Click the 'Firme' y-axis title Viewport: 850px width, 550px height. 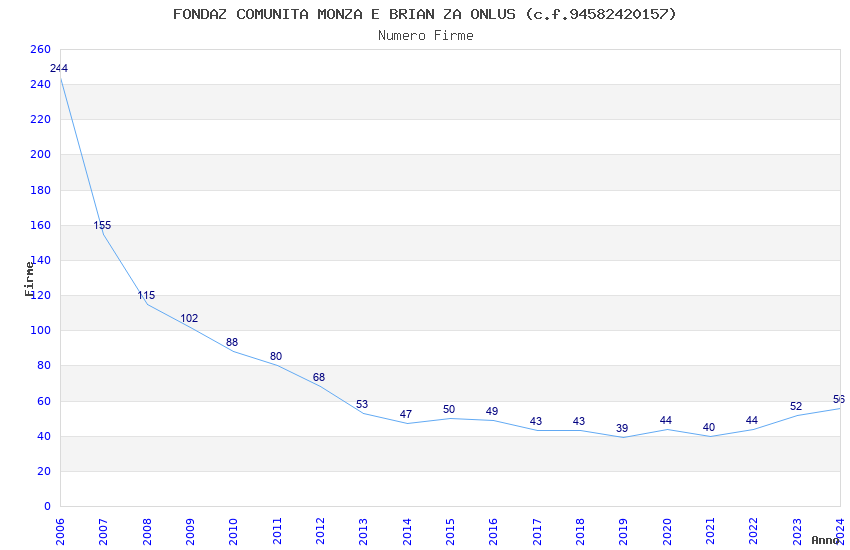[x=29, y=279]
